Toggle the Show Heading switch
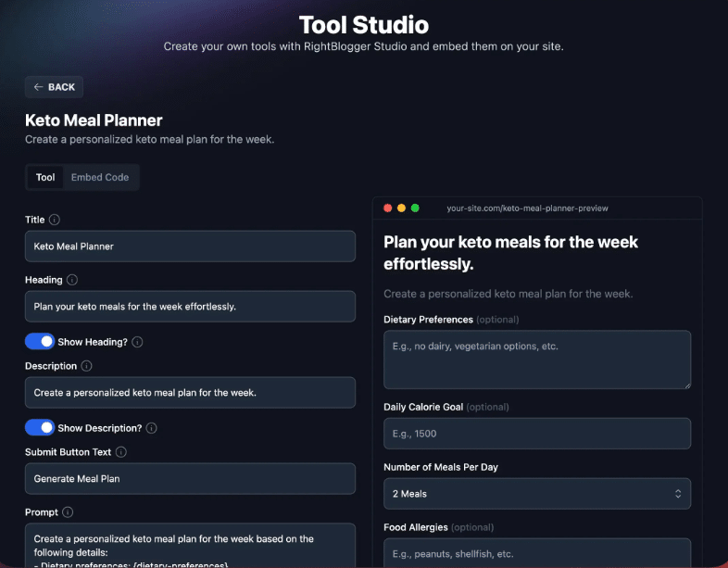This screenshot has width=728, height=568. pyautogui.click(x=40, y=341)
